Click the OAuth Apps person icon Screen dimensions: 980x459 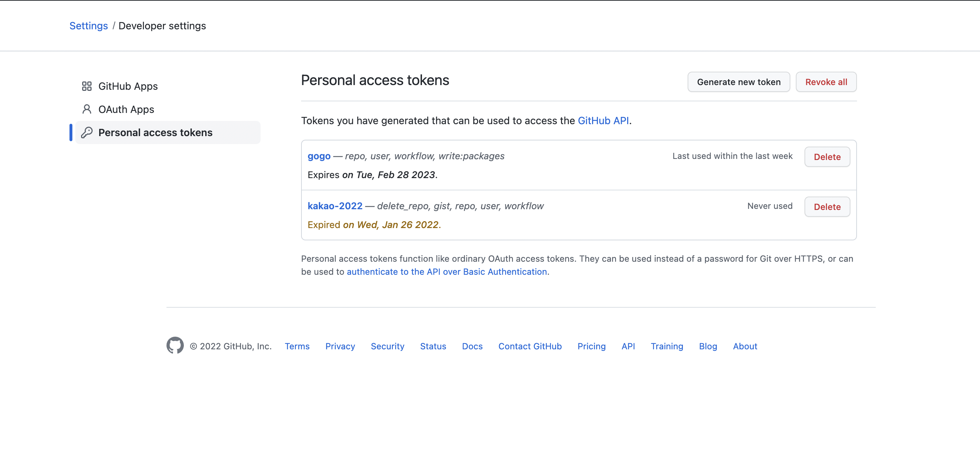click(87, 110)
